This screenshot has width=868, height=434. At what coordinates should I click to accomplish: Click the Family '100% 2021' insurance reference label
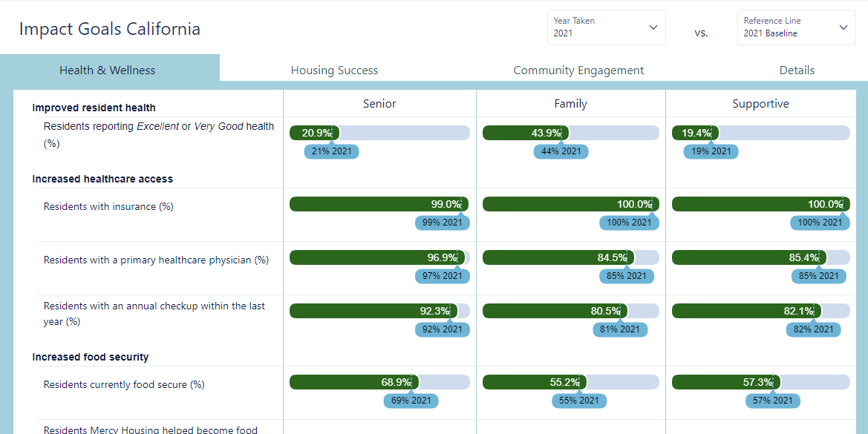point(629,223)
